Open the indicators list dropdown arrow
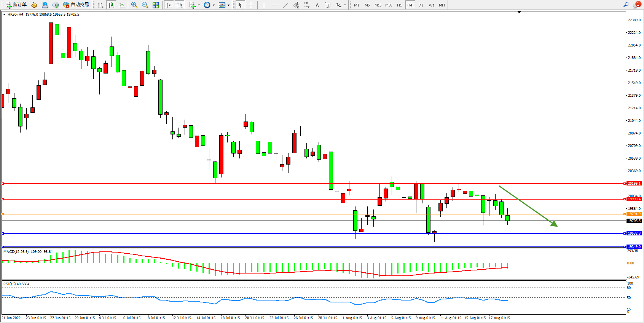The height and width of the screenshot is (323, 644). (x=199, y=5)
